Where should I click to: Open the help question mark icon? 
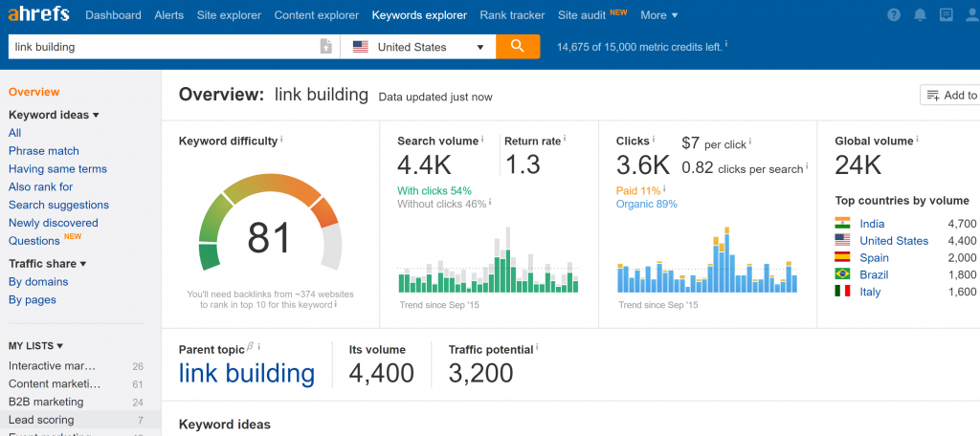point(894,15)
